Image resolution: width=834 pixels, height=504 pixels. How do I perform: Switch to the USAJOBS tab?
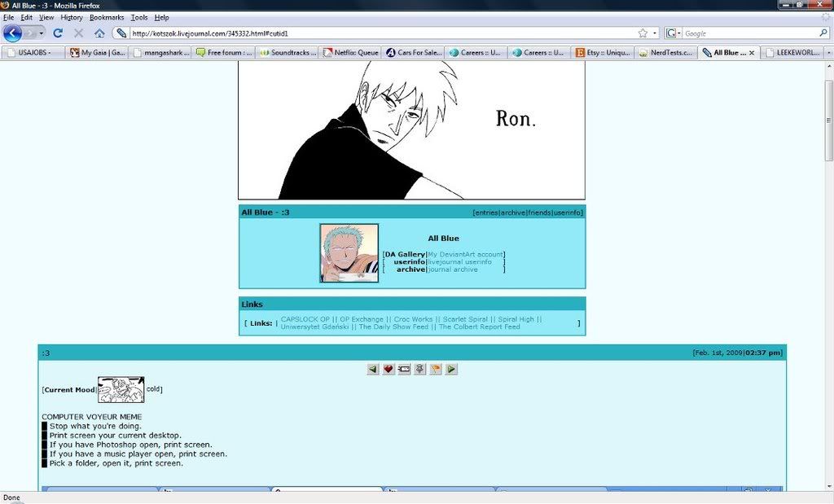coord(33,53)
